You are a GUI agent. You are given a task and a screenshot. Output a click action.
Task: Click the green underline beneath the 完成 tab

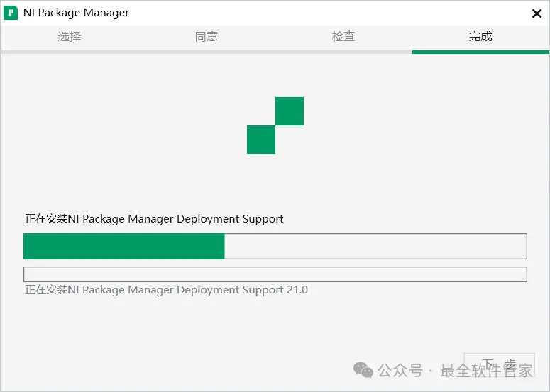point(480,52)
